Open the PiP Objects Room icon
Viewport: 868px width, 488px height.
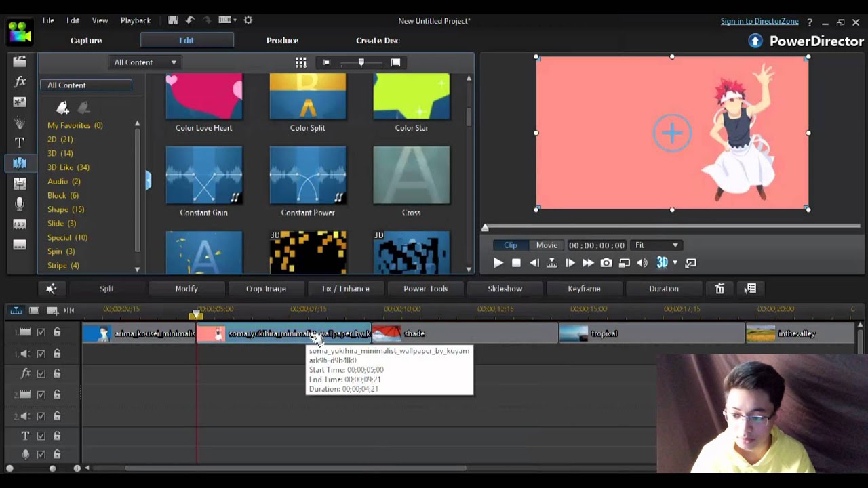click(20, 102)
